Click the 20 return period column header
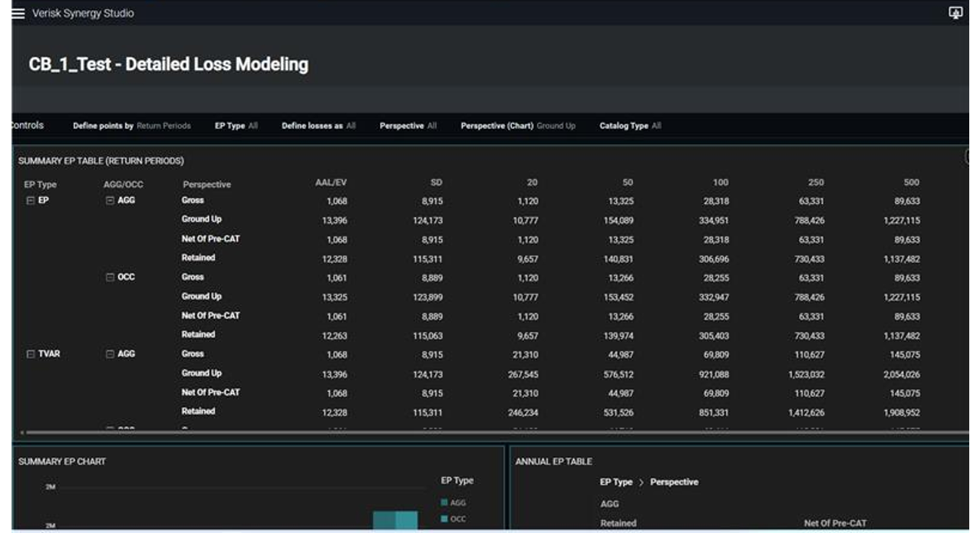The image size is (980, 533). point(533,183)
